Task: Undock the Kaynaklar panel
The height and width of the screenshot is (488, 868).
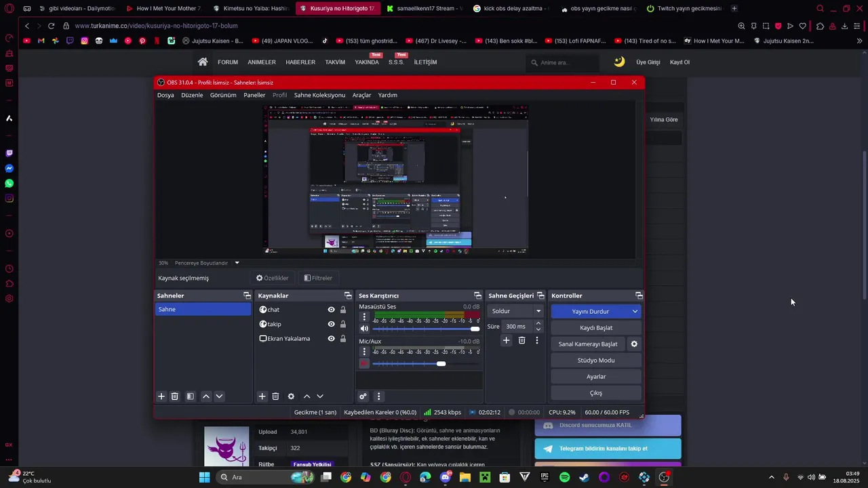Action: pyautogui.click(x=348, y=296)
